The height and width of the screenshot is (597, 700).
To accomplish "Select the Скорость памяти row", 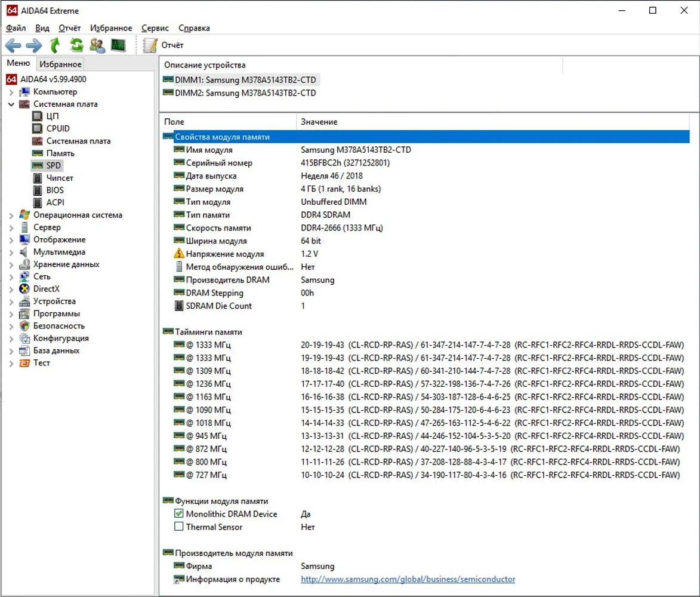I will pyautogui.click(x=426, y=227).
